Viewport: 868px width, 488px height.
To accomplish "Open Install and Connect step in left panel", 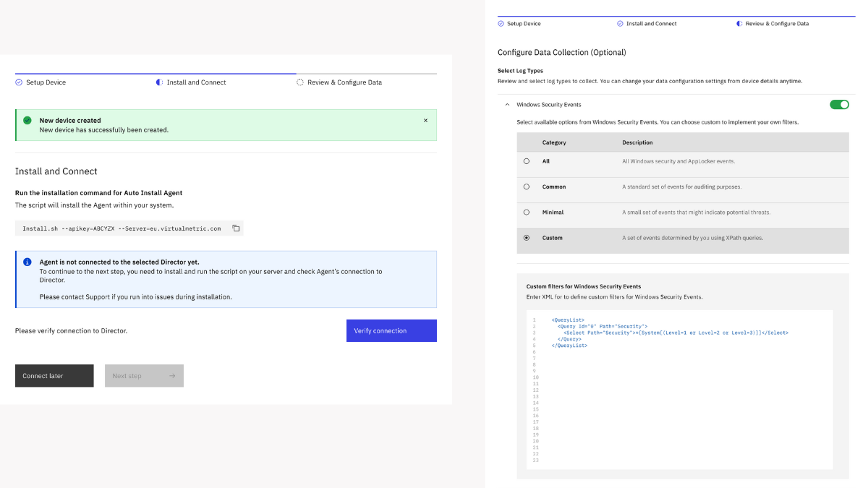I will coord(196,82).
